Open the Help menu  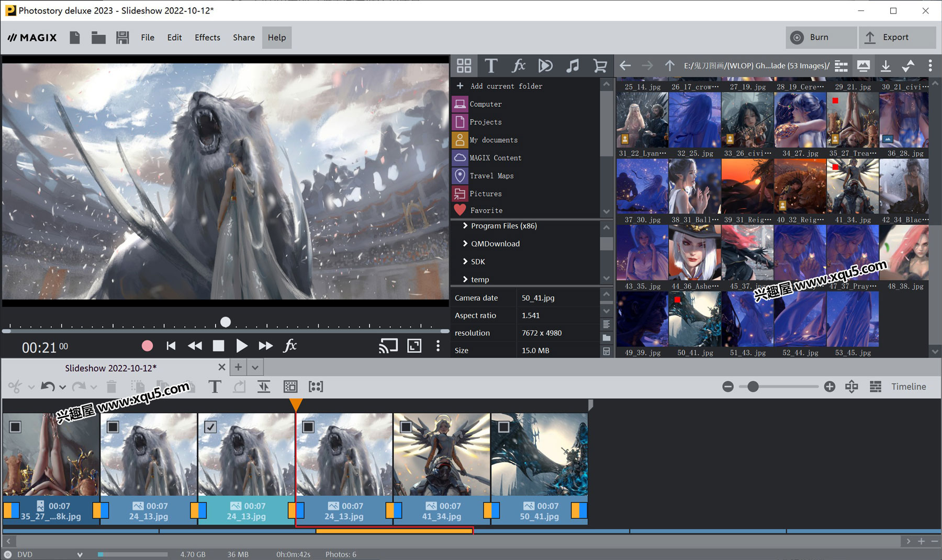[277, 38]
